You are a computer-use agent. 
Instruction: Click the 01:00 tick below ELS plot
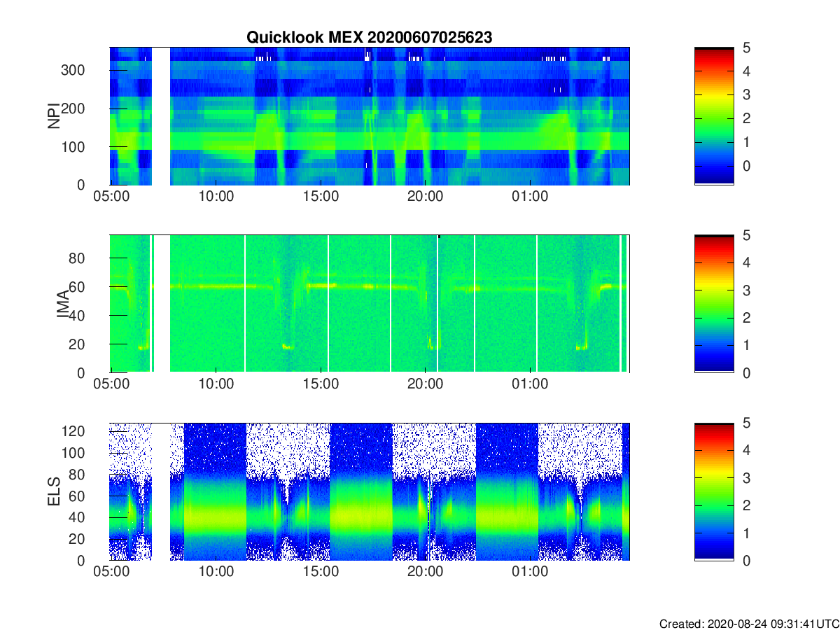(530, 573)
